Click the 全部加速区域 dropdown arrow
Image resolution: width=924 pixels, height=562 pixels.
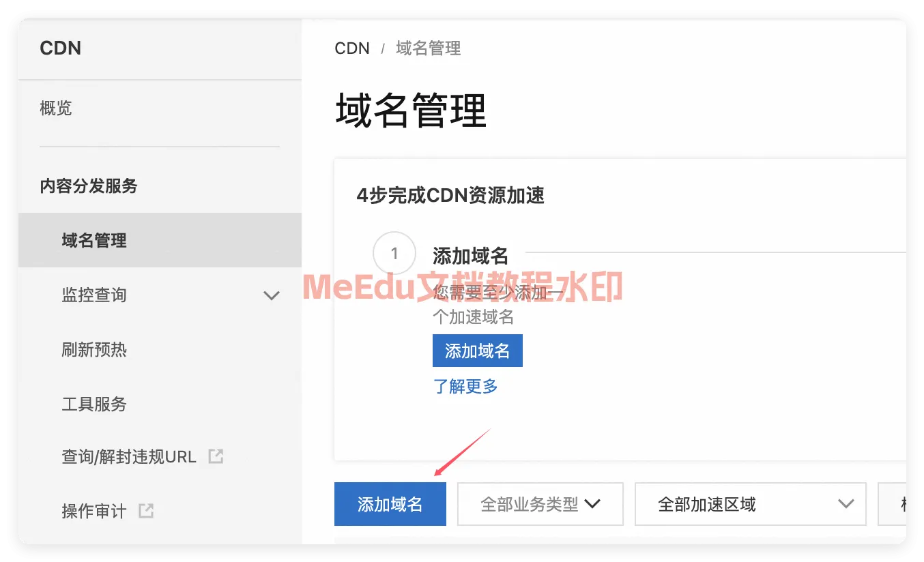pyautogui.click(x=846, y=504)
